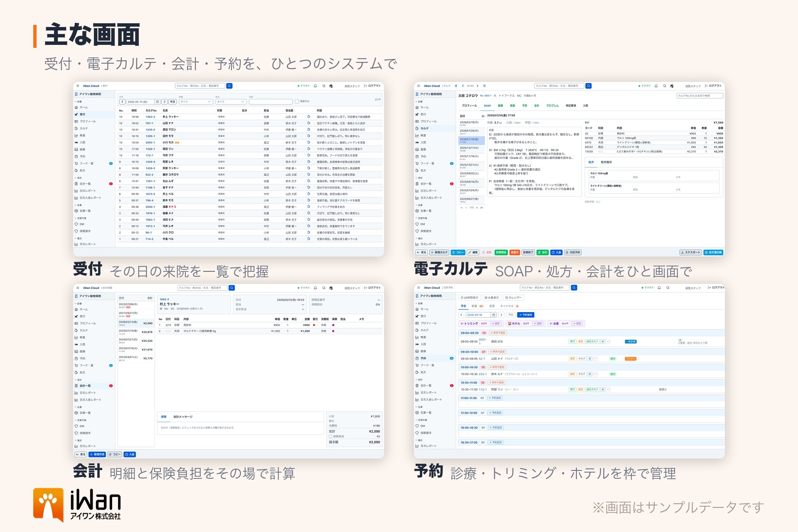The image size is (798, 532).
Task: Select the 2025/12/17 visit in カルテ date list
Action: 471,149
